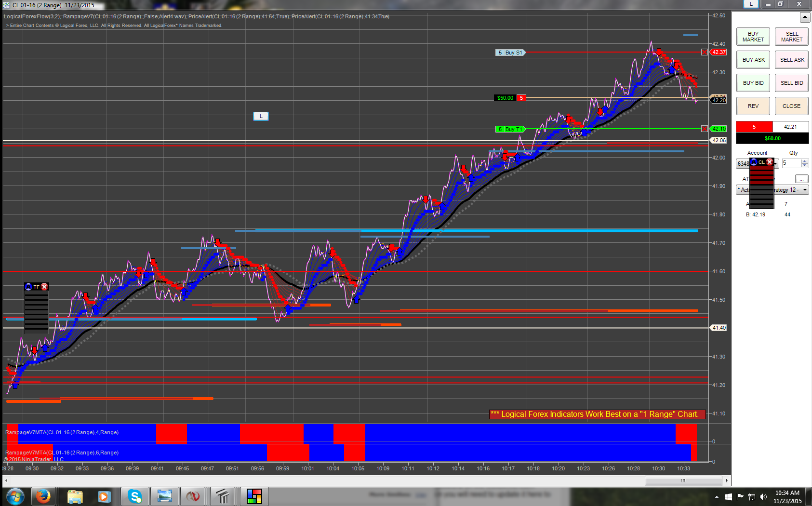
Task: Collapse the trade panel with the up arrow
Action: 805,17
